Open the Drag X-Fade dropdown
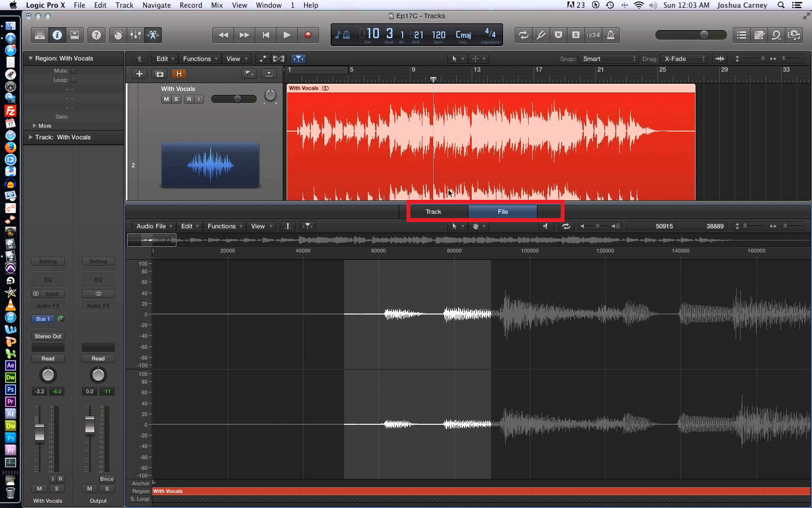The height and width of the screenshot is (508, 812). (684, 59)
